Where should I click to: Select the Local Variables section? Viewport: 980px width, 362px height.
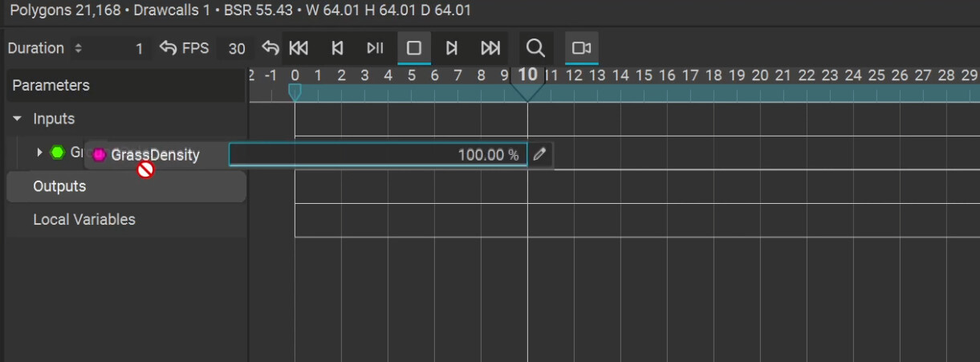[x=83, y=219]
